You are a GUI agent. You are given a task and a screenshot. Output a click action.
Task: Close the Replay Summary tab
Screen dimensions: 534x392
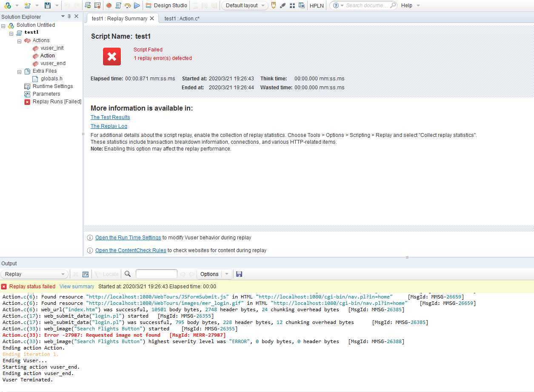tap(152, 18)
